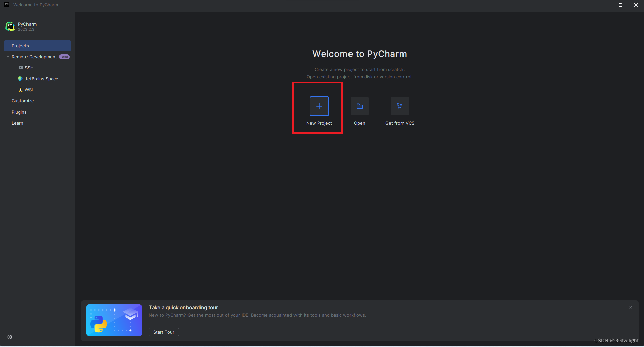Open the Plugins section

point(19,112)
